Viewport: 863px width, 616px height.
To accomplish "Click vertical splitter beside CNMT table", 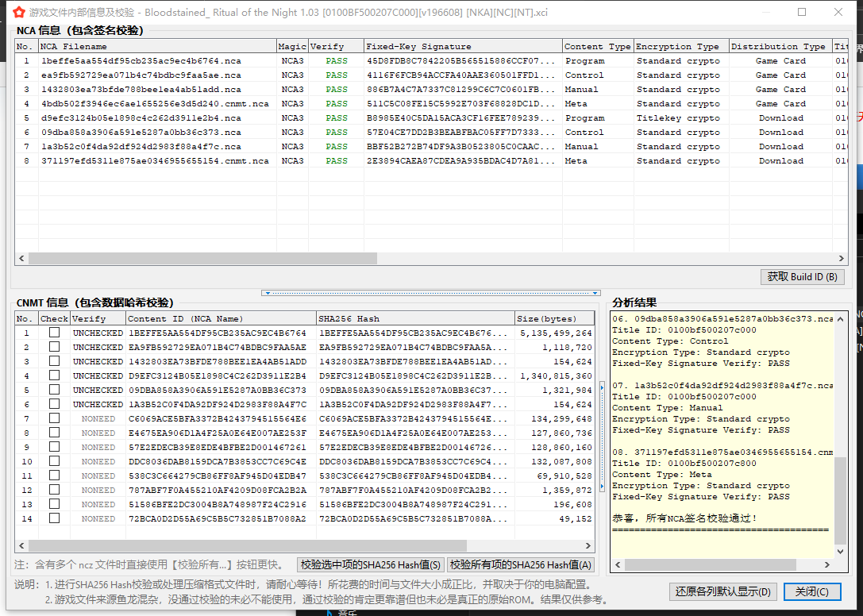I will pos(602,437).
